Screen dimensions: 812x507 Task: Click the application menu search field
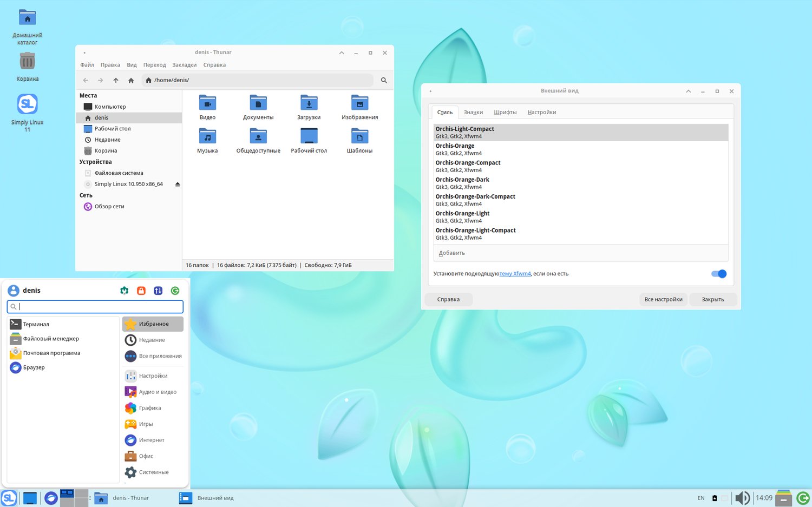click(x=95, y=307)
